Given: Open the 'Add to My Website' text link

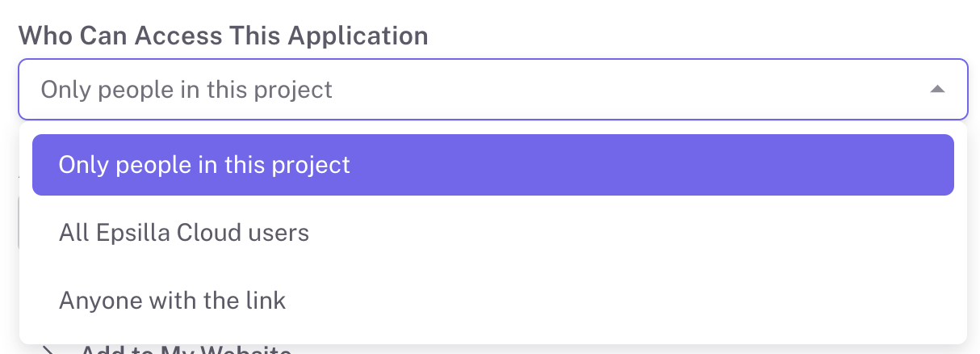Looking at the screenshot, I should tap(186, 351).
